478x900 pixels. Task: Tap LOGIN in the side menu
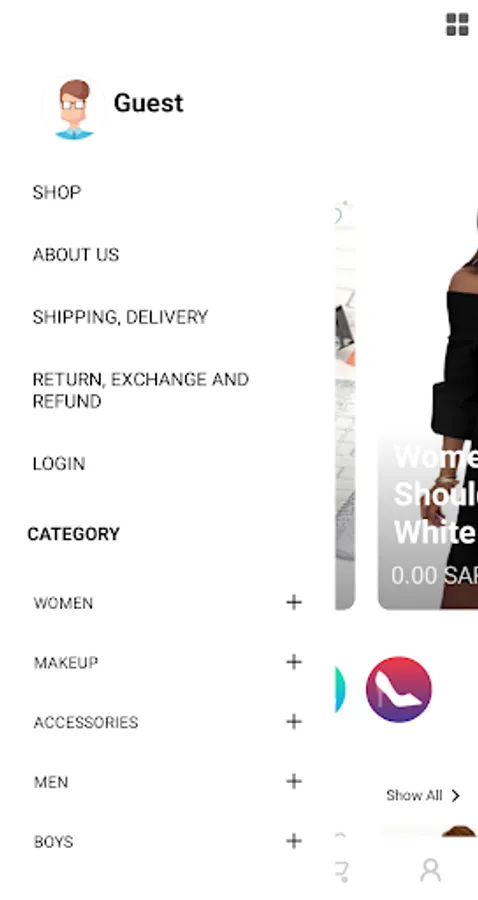(59, 464)
